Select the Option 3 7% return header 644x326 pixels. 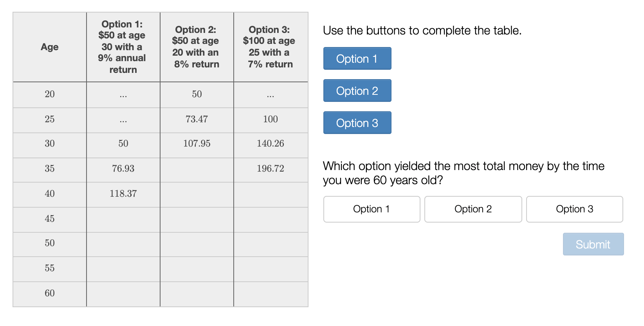271,47
